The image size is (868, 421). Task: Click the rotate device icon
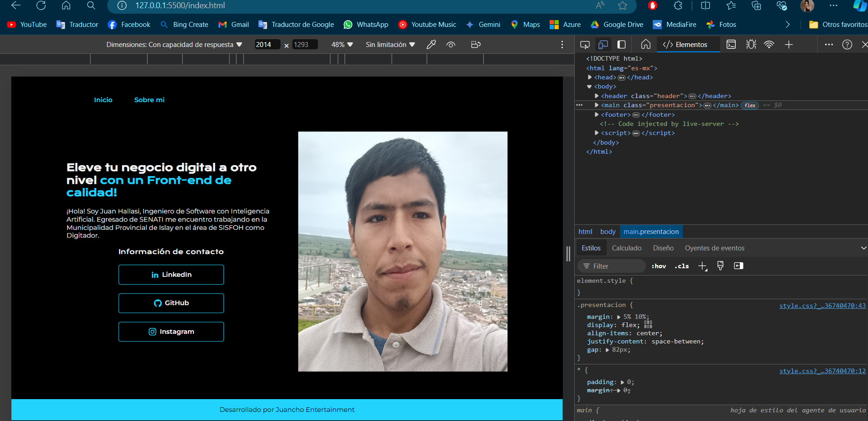[476, 45]
